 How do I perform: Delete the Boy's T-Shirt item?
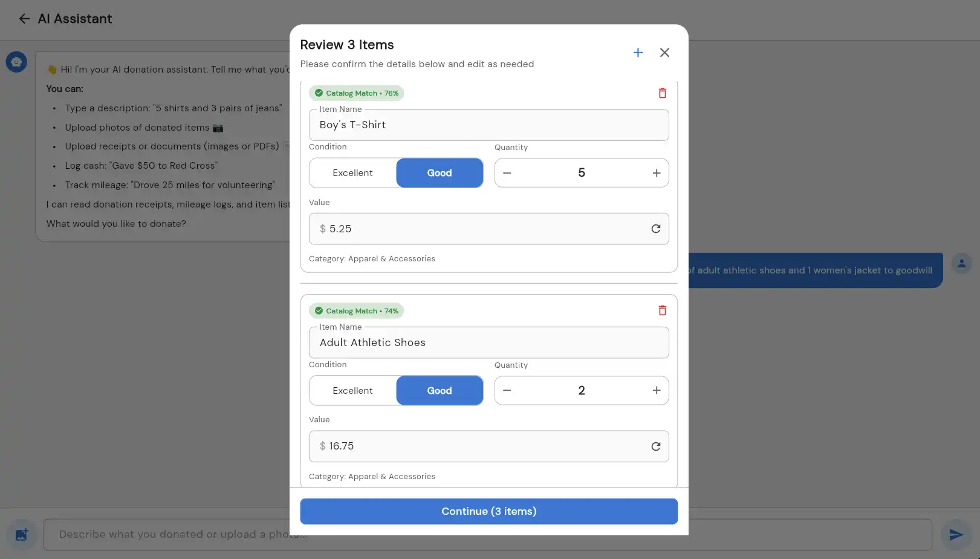[x=662, y=93]
